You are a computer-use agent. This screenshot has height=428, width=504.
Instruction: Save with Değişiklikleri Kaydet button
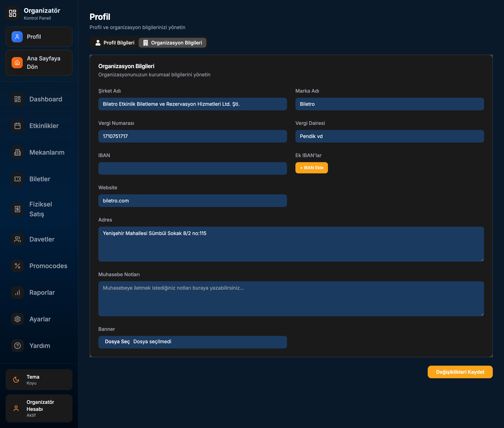pos(460,372)
